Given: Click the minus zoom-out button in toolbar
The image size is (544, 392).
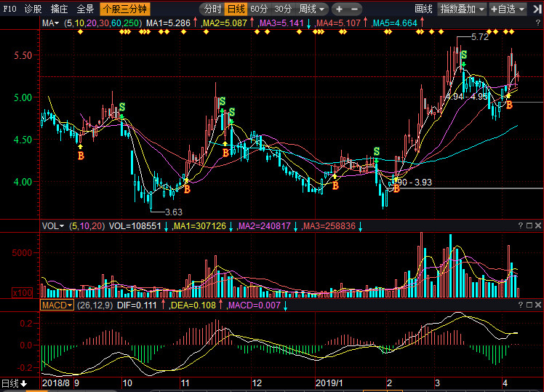Looking at the screenshot, I should (354, 9).
